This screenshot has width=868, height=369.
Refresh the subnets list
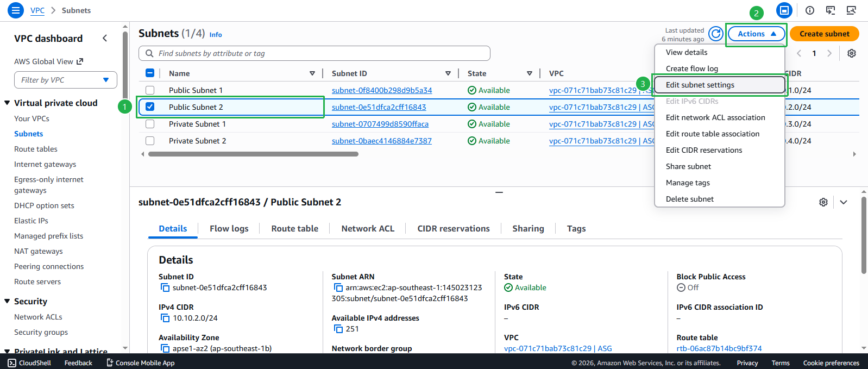(716, 34)
